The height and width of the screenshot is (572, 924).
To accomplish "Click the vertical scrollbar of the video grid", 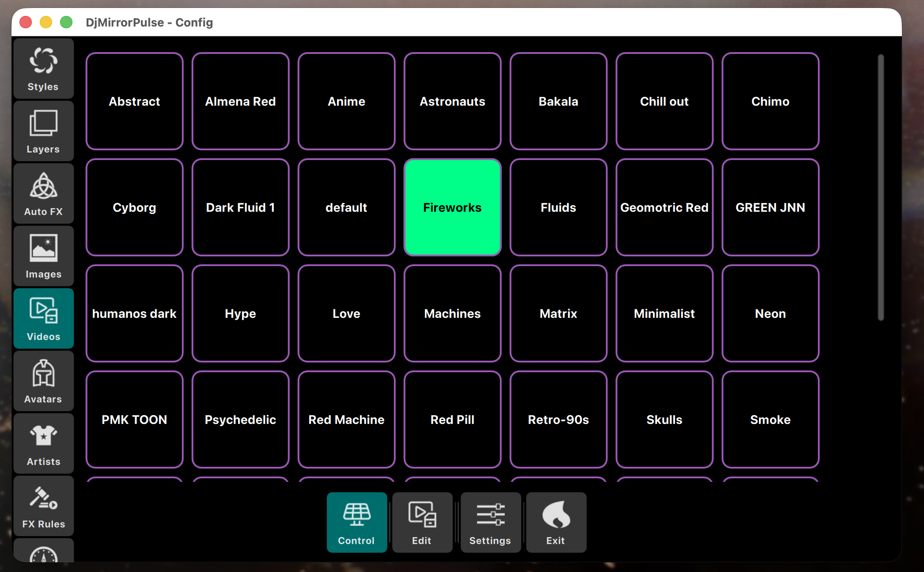I will click(x=881, y=187).
